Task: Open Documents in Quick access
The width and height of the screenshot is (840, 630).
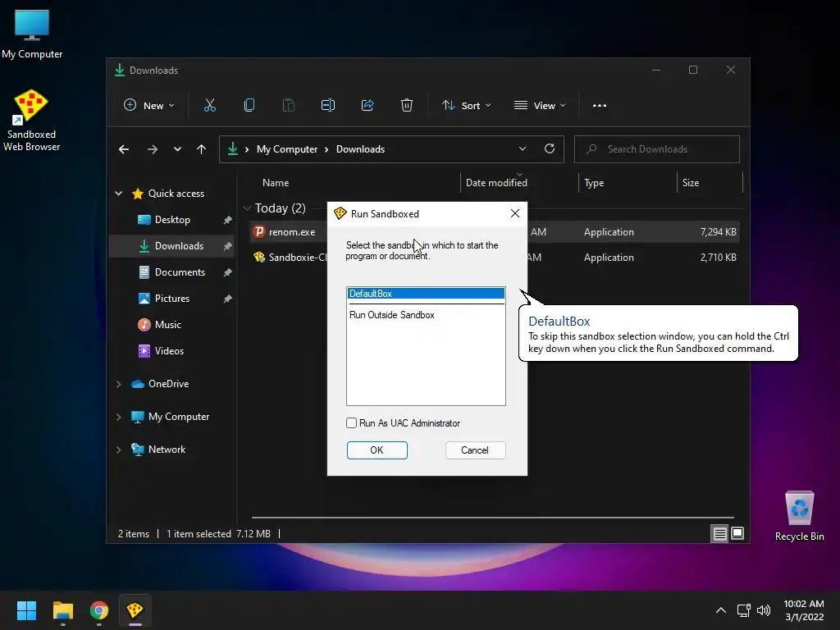Action: click(172, 272)
